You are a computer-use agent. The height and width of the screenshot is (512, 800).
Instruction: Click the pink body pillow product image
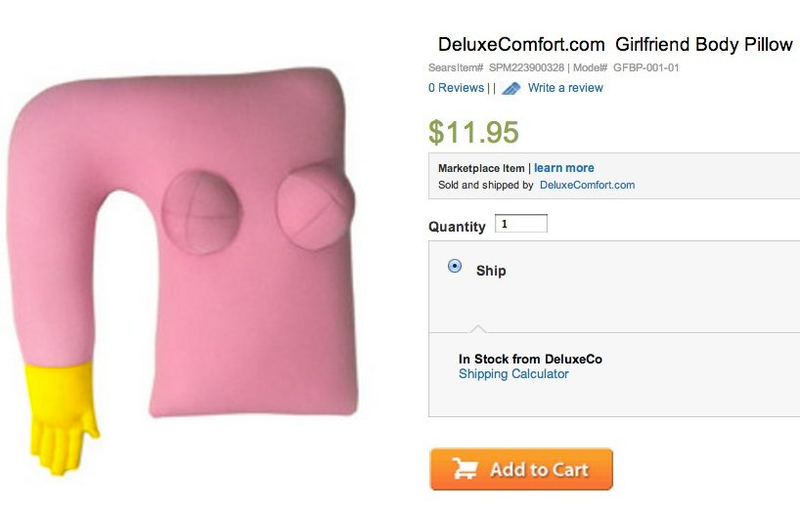[181, 270]
